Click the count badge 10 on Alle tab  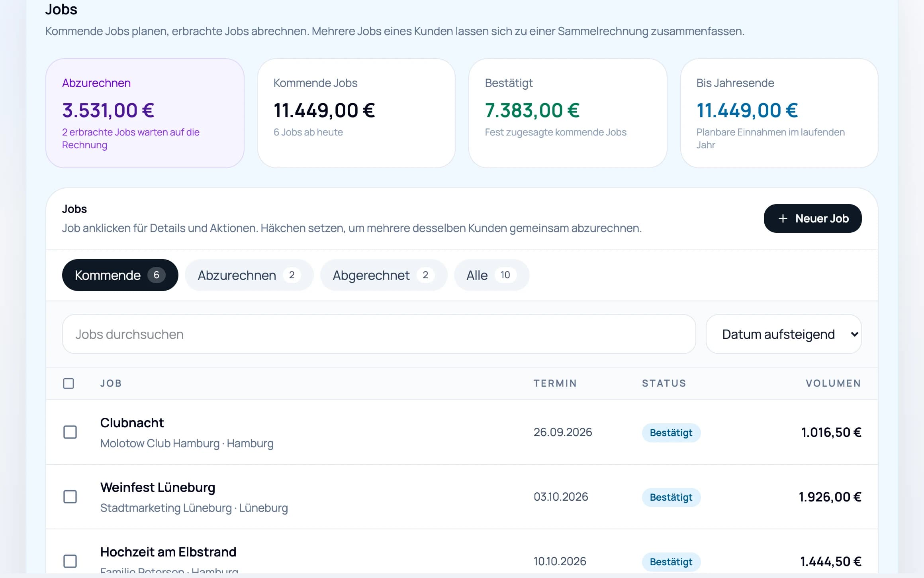click(x=505, y=275)
